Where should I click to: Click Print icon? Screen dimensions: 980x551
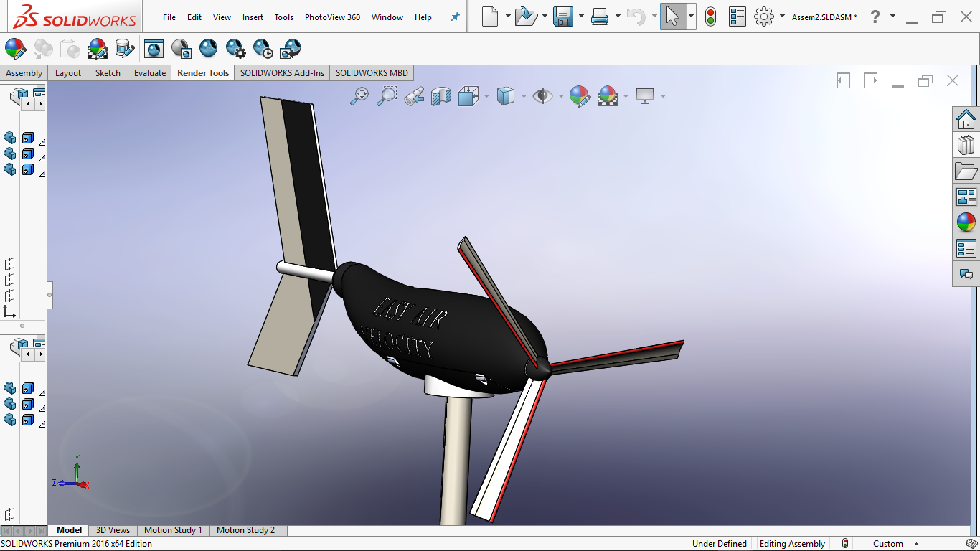tap(600, 17)
